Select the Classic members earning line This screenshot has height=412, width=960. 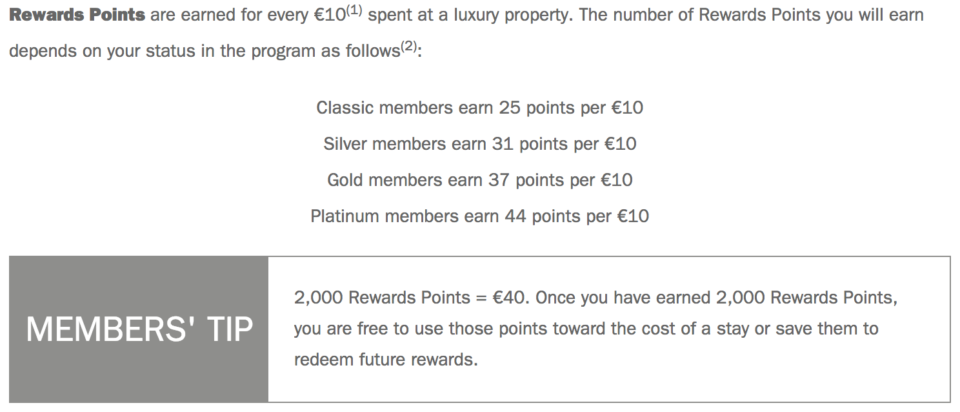(x=479, y=108)
